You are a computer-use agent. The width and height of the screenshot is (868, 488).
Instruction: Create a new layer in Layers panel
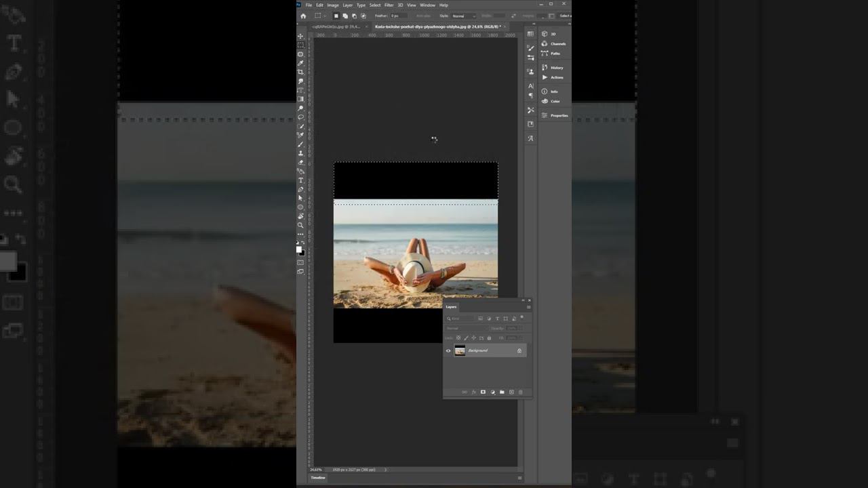(x=511, y=392)
